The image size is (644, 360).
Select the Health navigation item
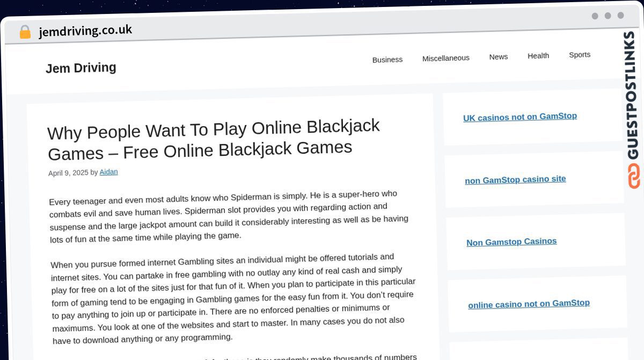[538, 56]
